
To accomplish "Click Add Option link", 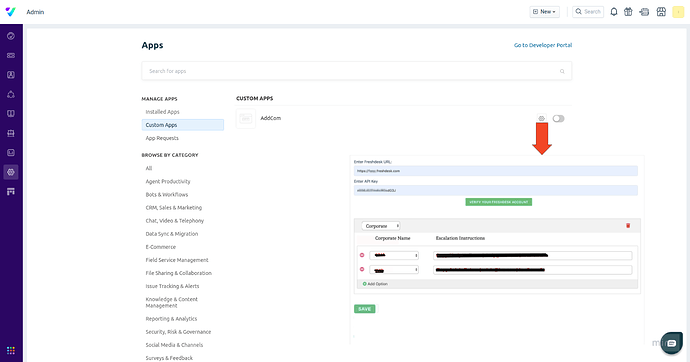I will point(375,284).
